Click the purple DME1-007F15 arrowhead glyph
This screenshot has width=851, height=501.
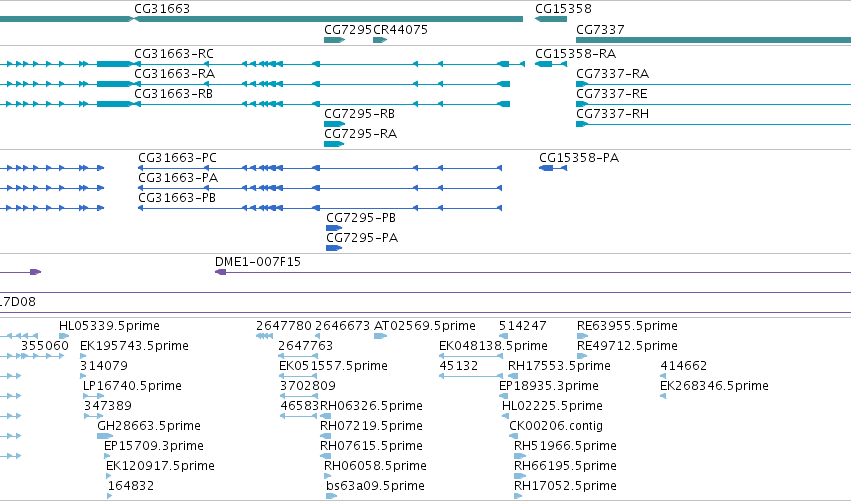[220, 272]
